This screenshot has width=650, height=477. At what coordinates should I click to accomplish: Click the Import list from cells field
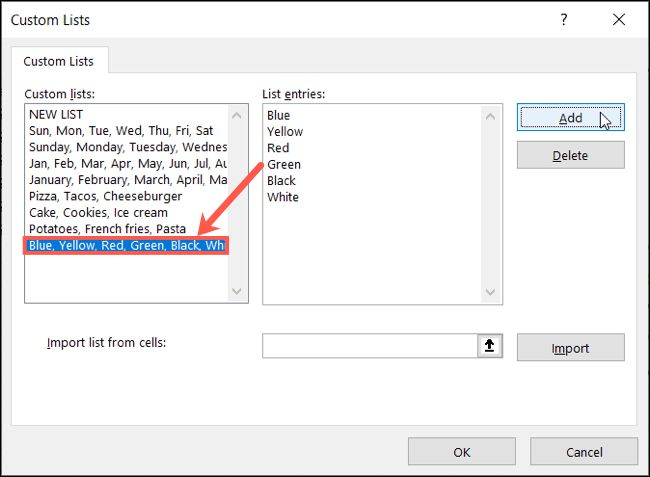[370, 346]
